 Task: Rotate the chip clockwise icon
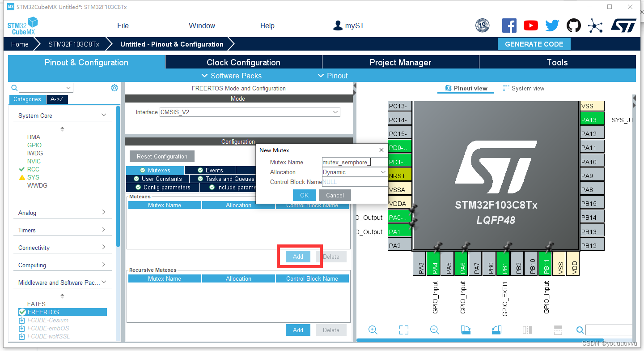pos(466,330)
